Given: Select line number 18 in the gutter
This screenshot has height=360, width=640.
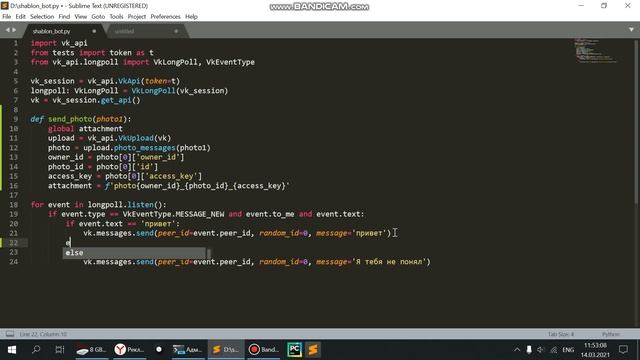Looking at the screenshot, I should tap(14, 204).
